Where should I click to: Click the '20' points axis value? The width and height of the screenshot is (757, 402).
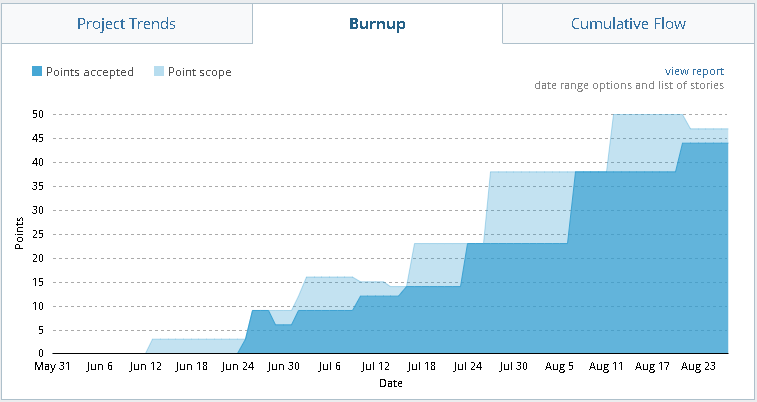(x=38, y=258)
